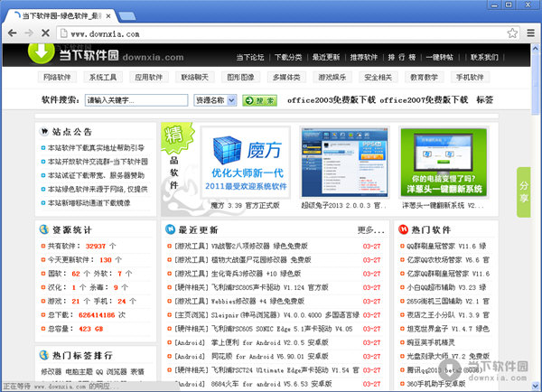542x392 pixels.
Task: Open the 系统工具 category tab
Action: [x=102, y=78]
